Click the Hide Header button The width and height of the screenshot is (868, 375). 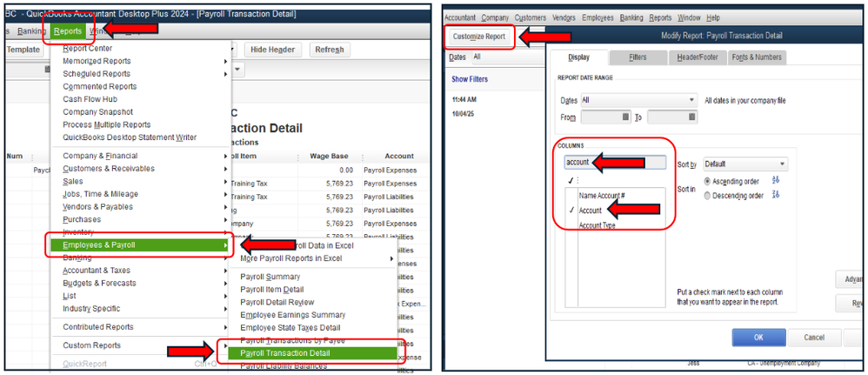click(x=272, y=50)
